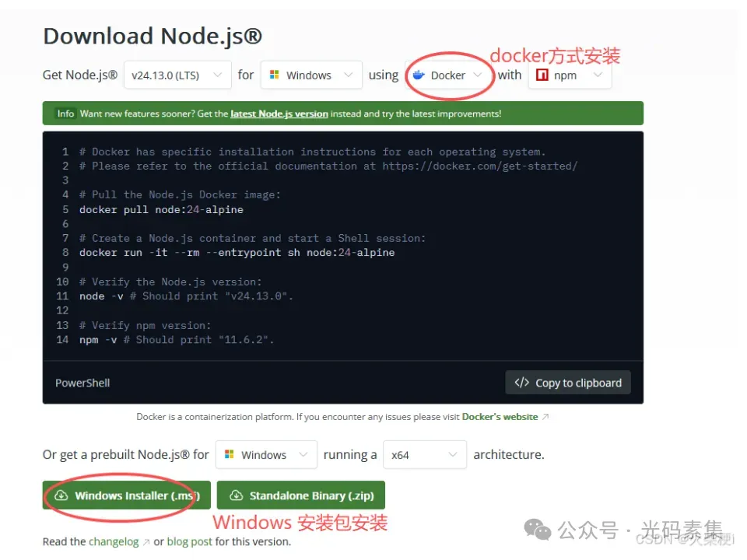Viewport: 747px width, 560px height.
Task: Click the chevron arrow in Docker dropdown
Action: point(477,75)
